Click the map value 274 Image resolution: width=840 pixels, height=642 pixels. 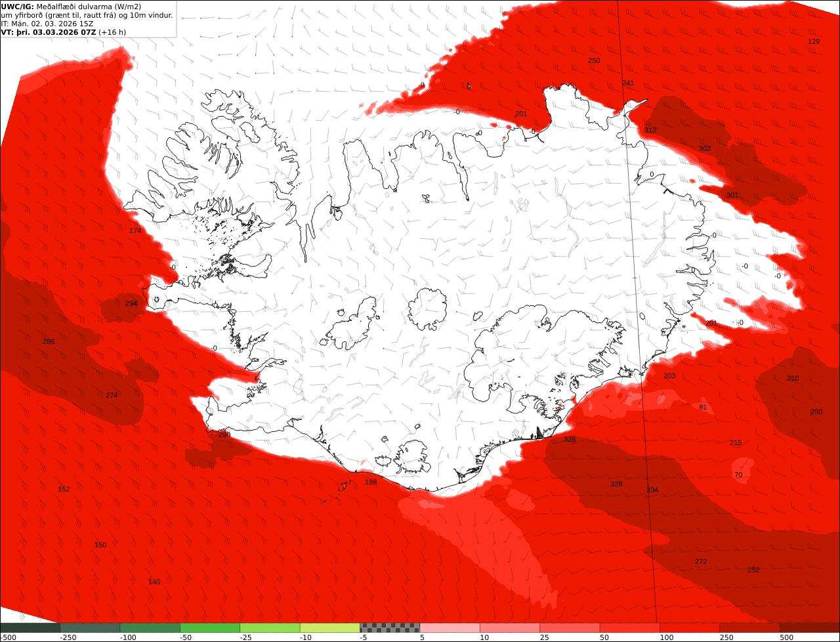pos(112,395)
